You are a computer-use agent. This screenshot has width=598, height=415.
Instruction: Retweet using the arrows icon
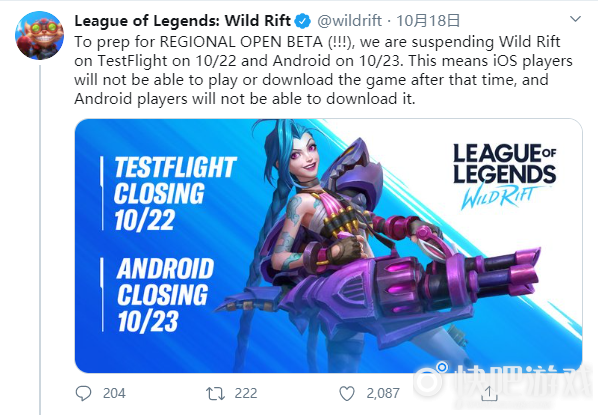[x=215, y=393]
